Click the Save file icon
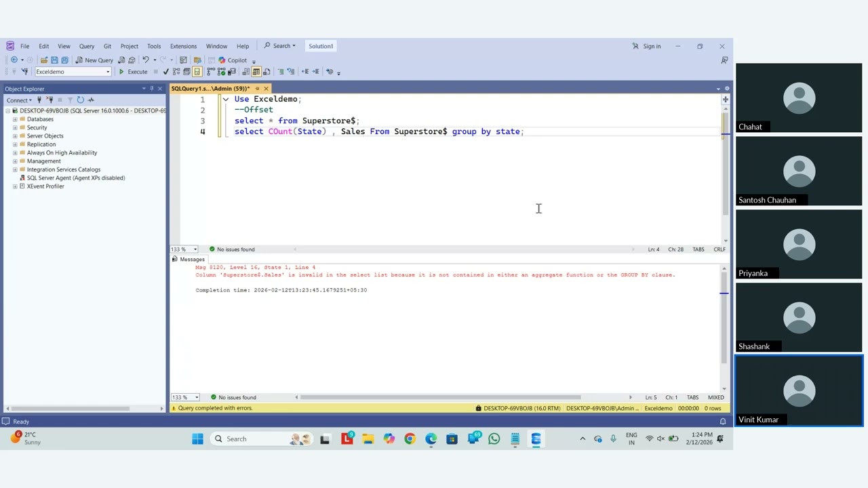The height and width of the screenshot is (488, 868). point(54,60)
